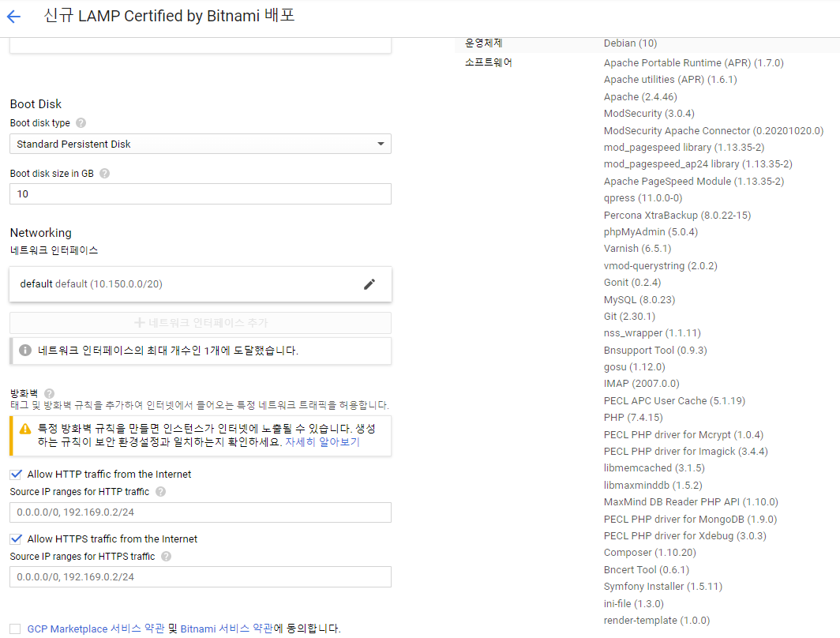The height and width of the screenshot is (638, 840).
Task: Click Symfony Installer (1.5.11) entry
Action: [662, 587]
